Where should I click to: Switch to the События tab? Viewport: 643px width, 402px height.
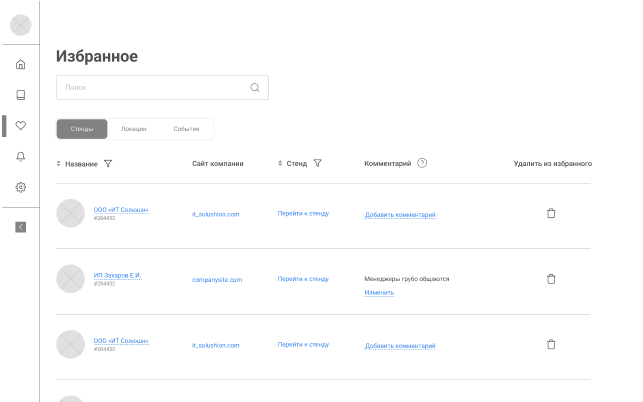pyautogui.click(x=186, y=129)
